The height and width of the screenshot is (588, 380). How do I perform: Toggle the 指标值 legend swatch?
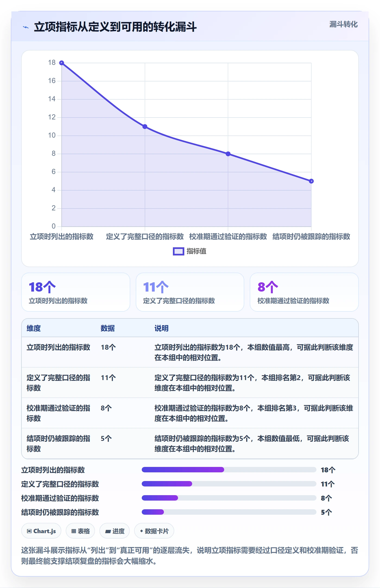pos(178,251)
